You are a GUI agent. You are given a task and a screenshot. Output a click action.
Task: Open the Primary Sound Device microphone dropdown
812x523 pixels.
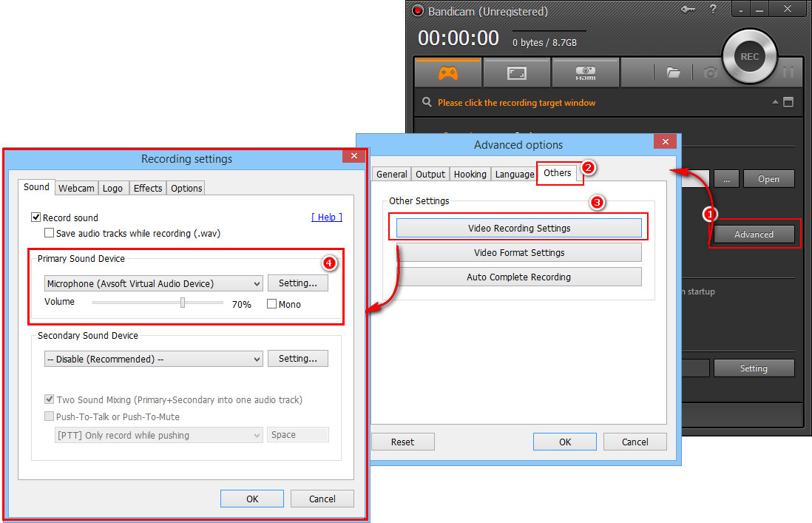click(154, 284)
